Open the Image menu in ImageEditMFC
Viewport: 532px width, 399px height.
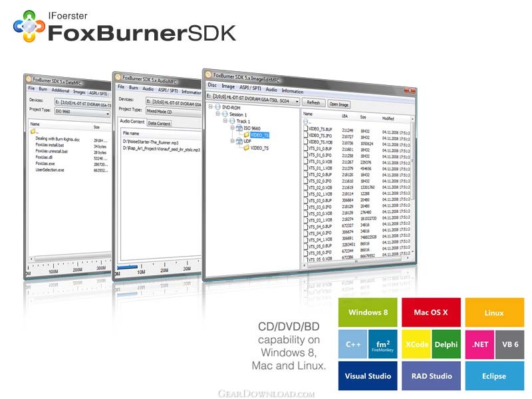228,86
